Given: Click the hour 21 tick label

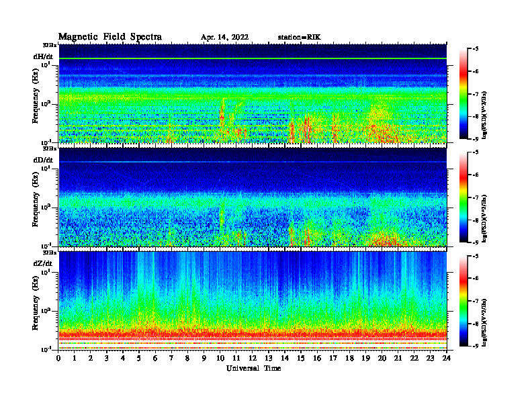Looking at the screenshot, I should pos(398,358).
